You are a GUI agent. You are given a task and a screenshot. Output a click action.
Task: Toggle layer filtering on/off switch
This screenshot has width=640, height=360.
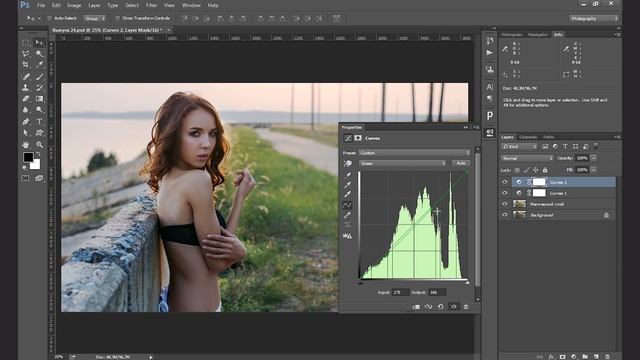[x=596, y=146]
